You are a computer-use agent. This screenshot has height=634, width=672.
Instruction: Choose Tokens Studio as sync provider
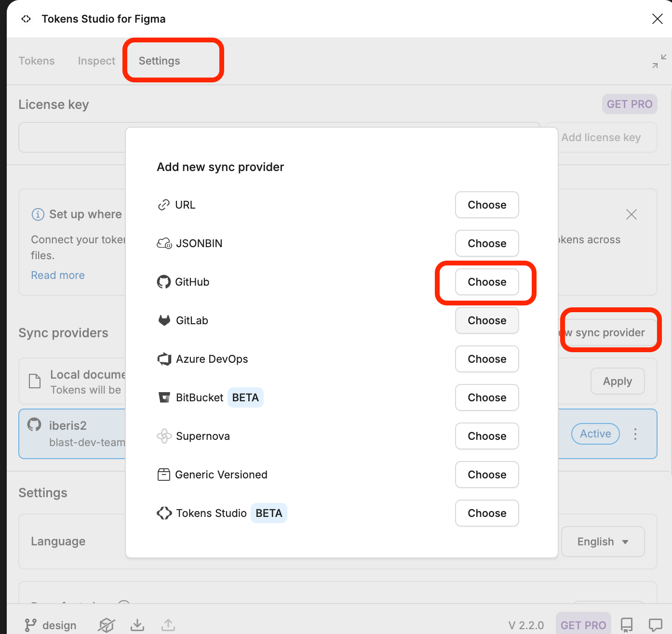click(487, 513)
